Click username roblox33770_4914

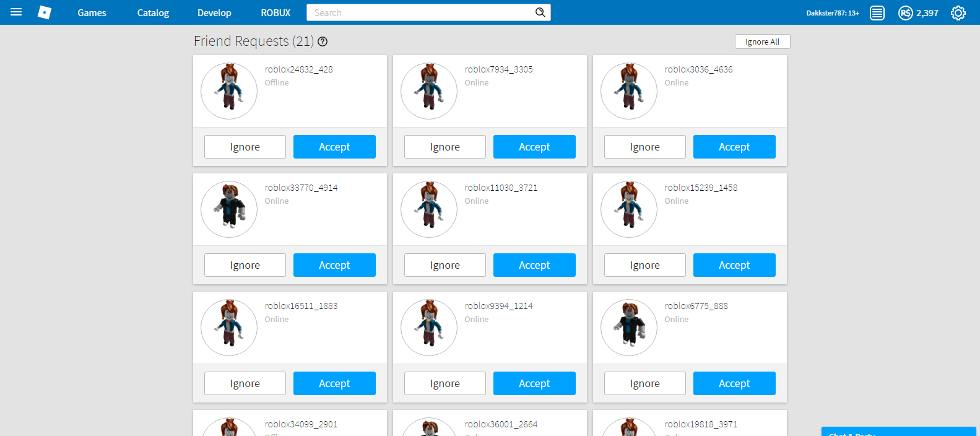(x=301, y=188)
